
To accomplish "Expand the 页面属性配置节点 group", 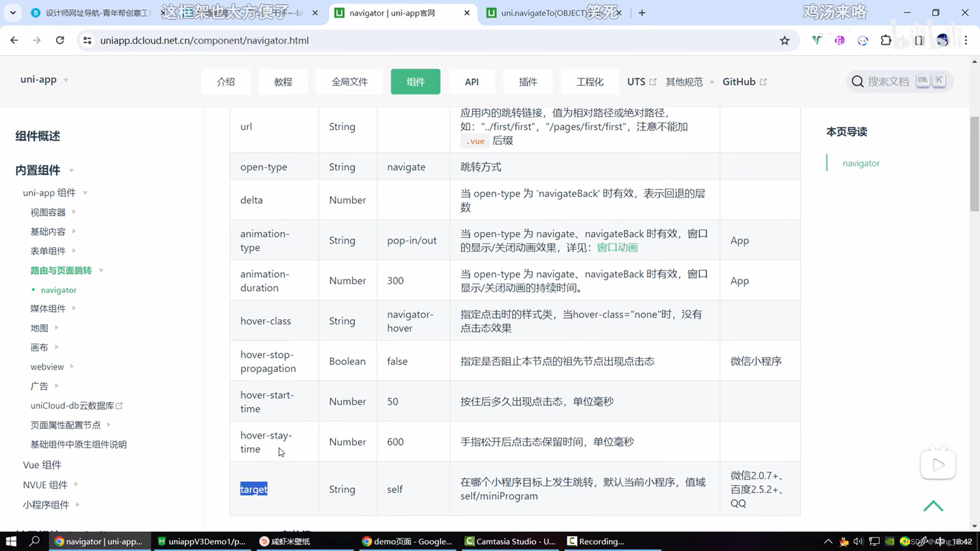I will tap(70, 424).
